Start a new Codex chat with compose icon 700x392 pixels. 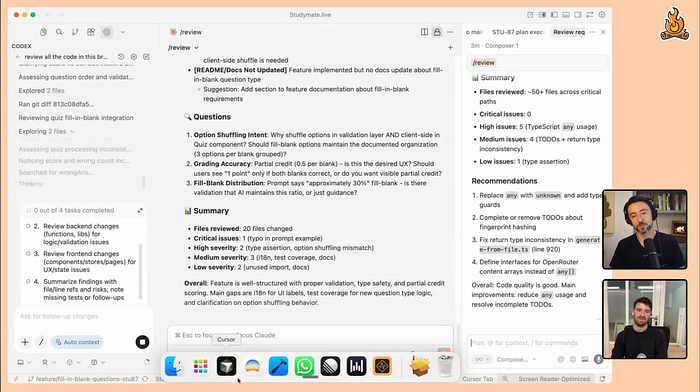tap(146, 57)
